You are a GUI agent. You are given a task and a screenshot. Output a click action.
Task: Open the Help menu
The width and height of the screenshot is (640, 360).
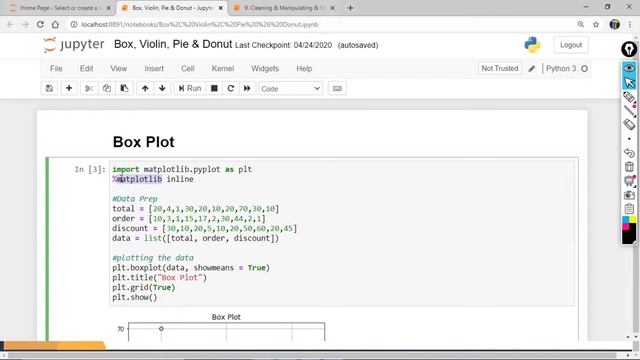304,69
